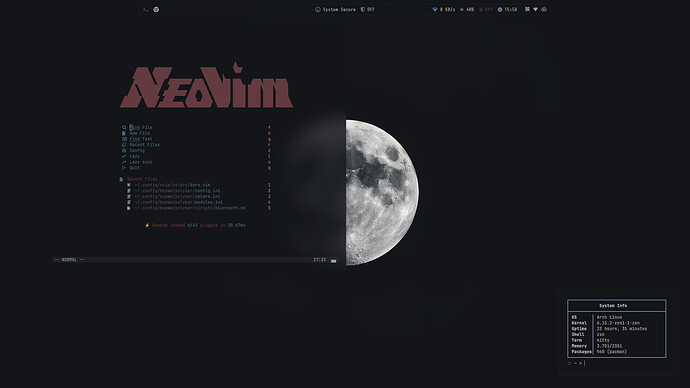Click the System Secure status icon
This screenshot has height=388, width=690.
[318, 9]
